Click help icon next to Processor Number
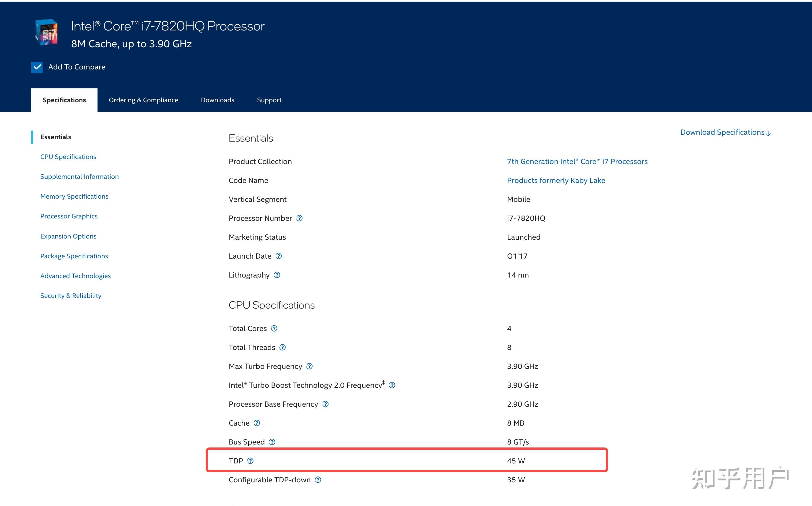The image size is (812, 506). 299,218
